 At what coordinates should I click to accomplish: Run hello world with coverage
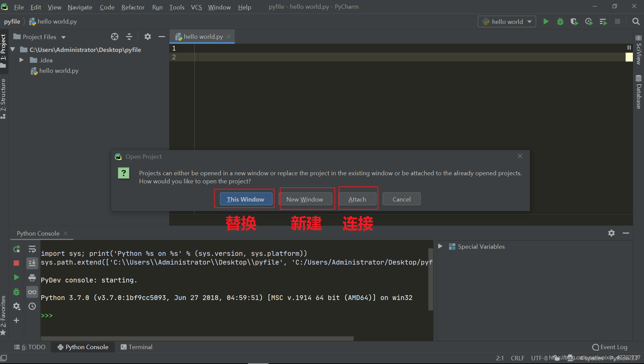point(574,22)
